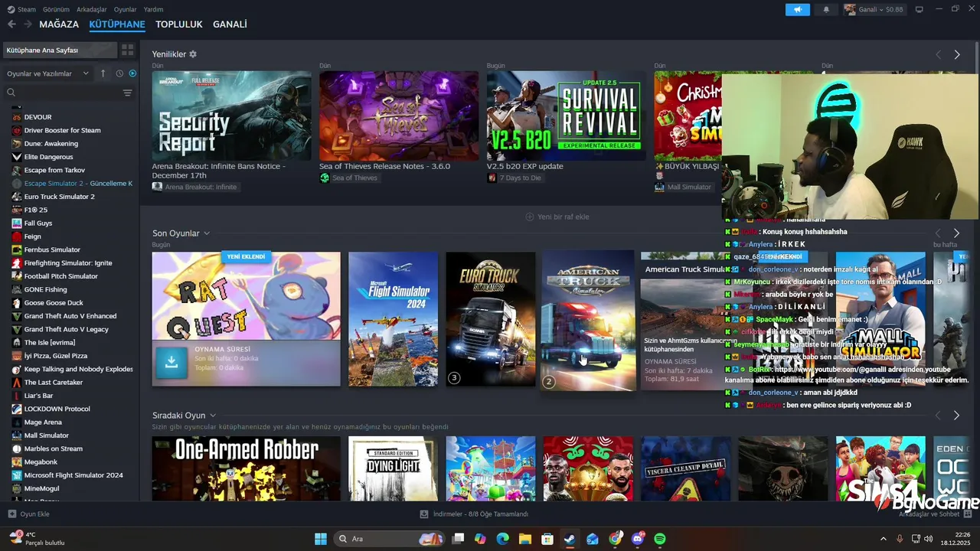Open the Yardım menu
This screenshot has height=551, width=980.
154,9
